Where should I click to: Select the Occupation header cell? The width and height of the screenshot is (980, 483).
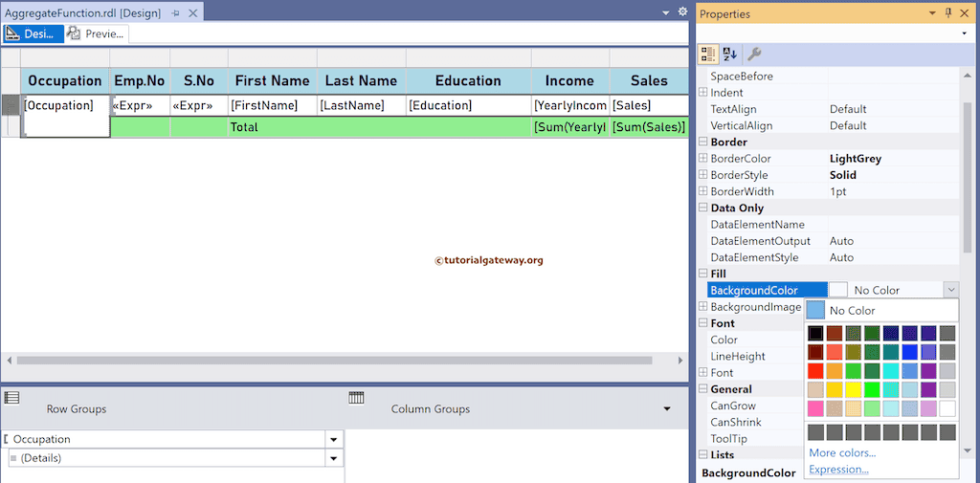pos(65,80)
